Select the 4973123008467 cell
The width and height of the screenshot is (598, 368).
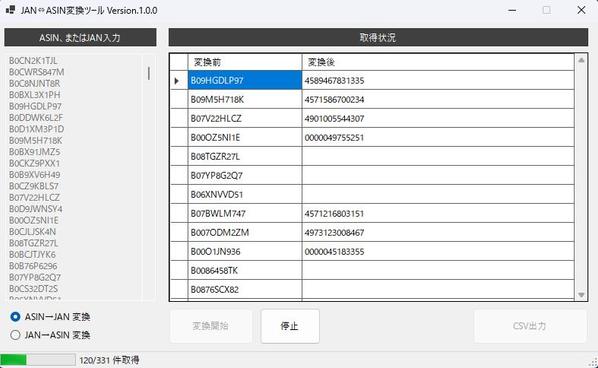pos(438,233)
